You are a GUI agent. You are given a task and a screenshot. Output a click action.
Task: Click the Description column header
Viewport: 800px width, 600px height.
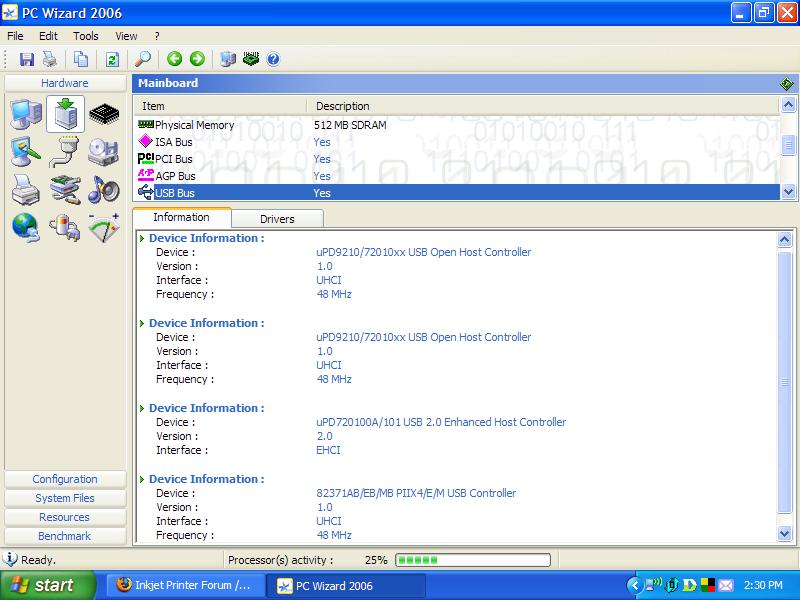pos(543,106)
